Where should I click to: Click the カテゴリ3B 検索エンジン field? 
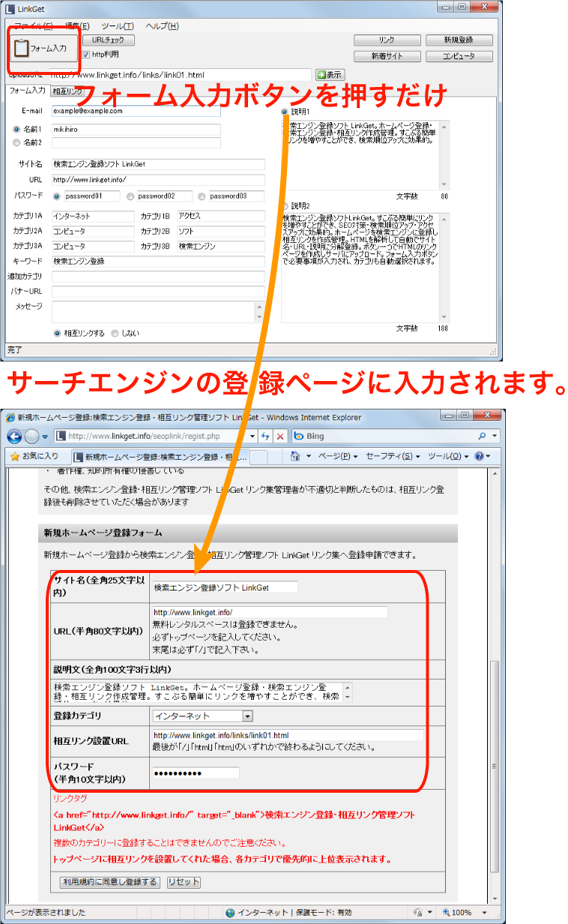(221, 246)
